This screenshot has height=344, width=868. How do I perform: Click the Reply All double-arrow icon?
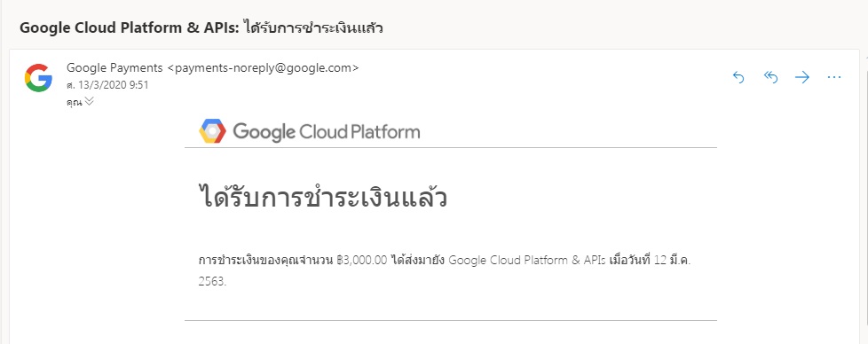[770, 77]
